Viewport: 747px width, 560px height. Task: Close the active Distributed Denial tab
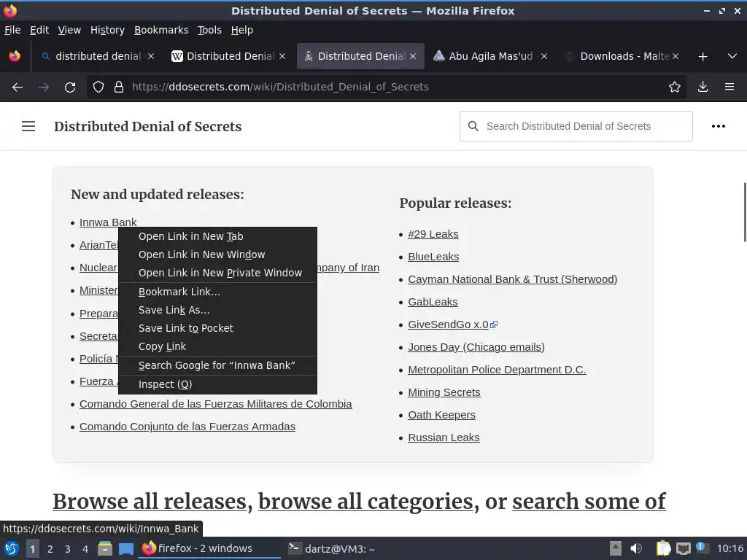coord(413,56)
